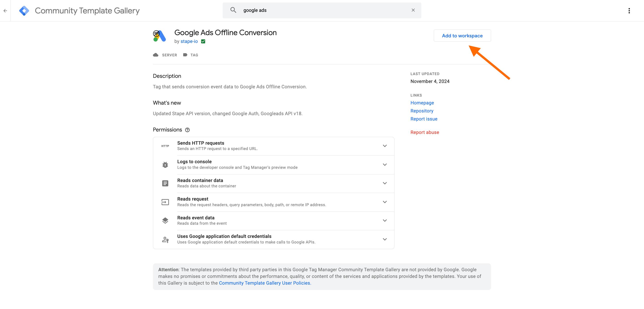Screen dimensions: 644x309
Task: Click the back arrow icon
Action: pyautogui.click(x=5, y=11)
